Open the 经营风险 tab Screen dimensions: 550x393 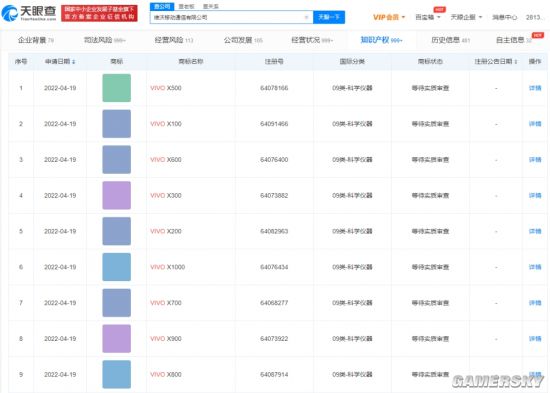174,40
